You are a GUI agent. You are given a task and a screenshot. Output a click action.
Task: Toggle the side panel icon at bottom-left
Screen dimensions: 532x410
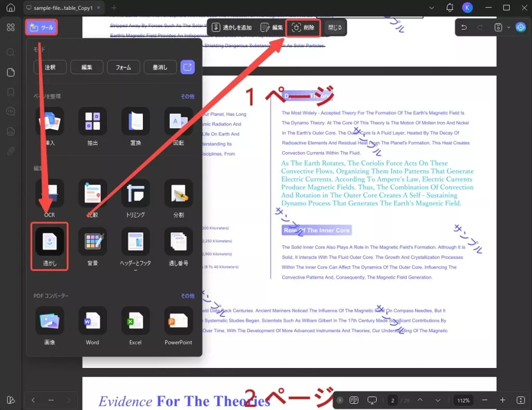pyautogui.click(x=11, y=400)
